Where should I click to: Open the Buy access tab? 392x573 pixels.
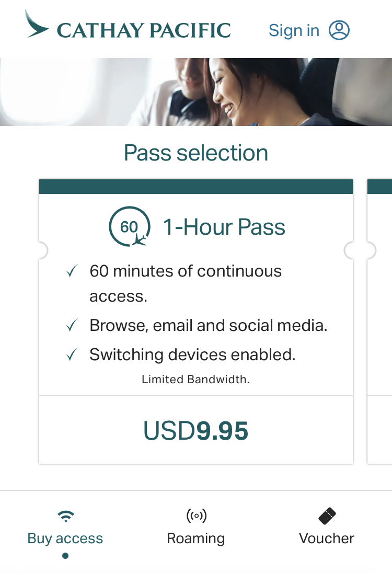(x=65, y=538)
